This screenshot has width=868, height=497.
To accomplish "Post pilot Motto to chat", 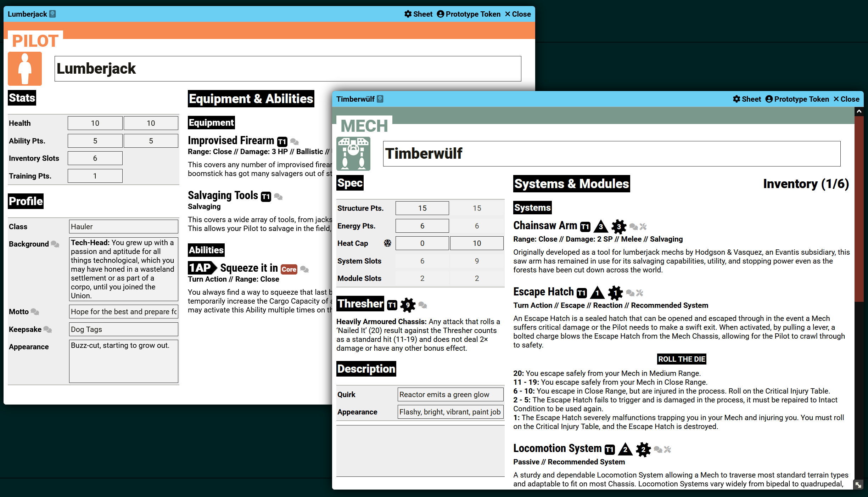I will [x=35, y=312].
